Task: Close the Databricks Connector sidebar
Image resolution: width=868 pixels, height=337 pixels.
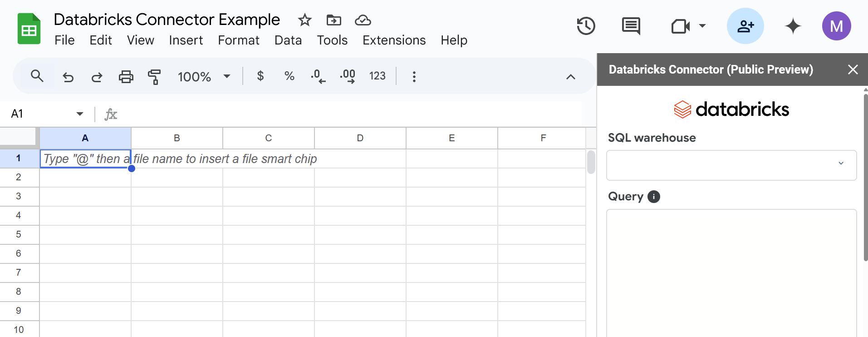Action: pos(853,69)
